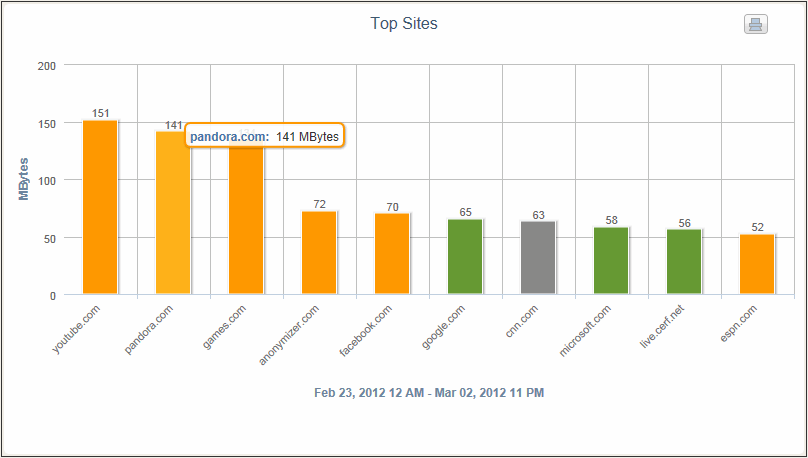
Task: Click the 200 tick on Y axis
Action: [46, 65]
